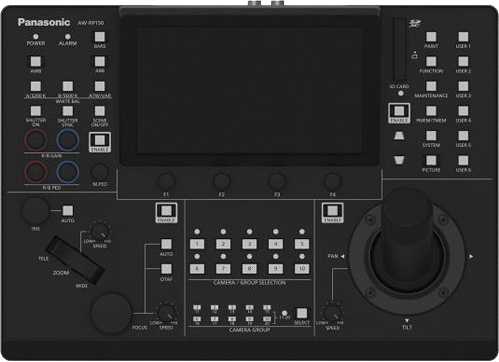Click the SD card slot
The image size is (499, 362).
[399, 49]
